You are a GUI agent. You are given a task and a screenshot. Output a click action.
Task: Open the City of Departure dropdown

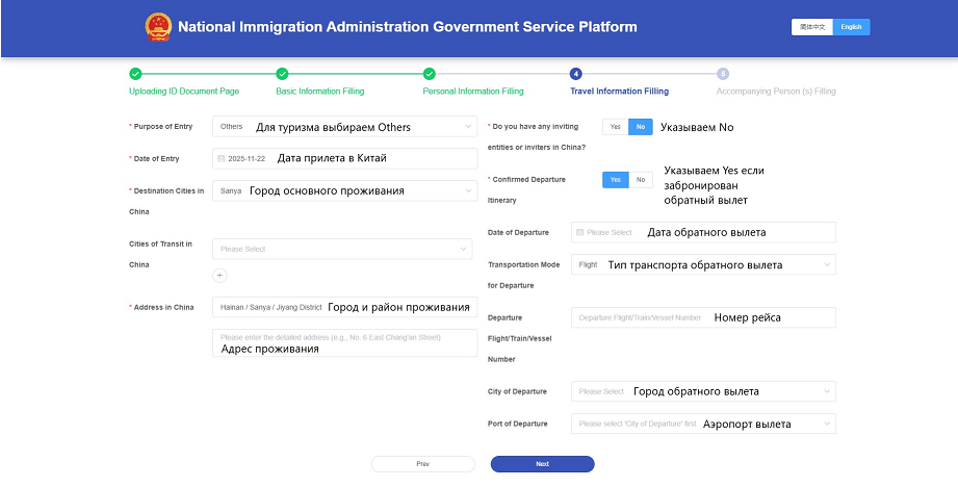coord(703,392)
